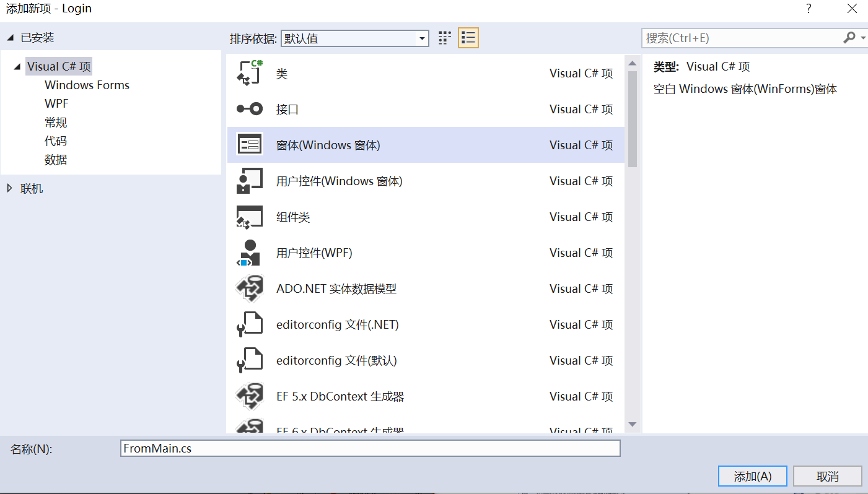Screen dimensions: 868x494
Task: Click 添加(A) button
Action: 753,476
